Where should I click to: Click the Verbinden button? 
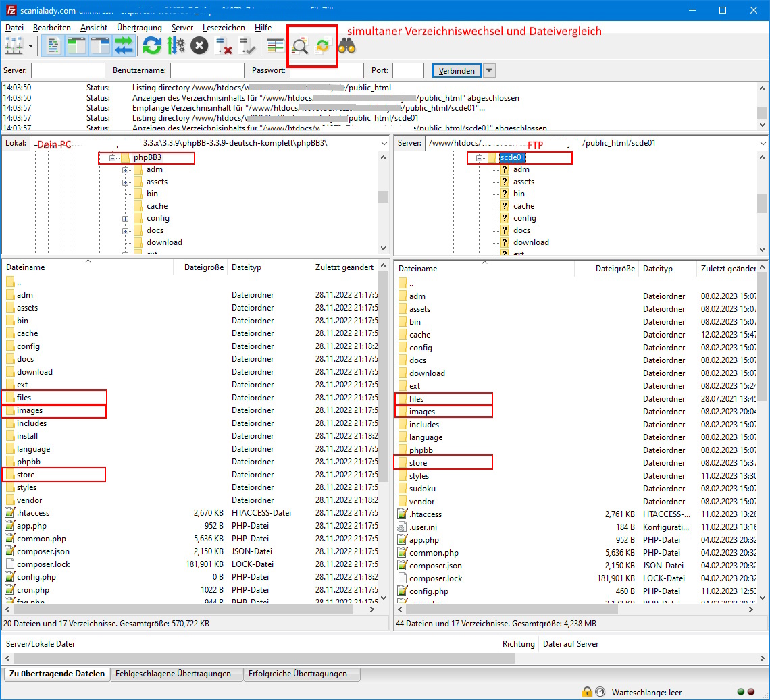[456, 71]
